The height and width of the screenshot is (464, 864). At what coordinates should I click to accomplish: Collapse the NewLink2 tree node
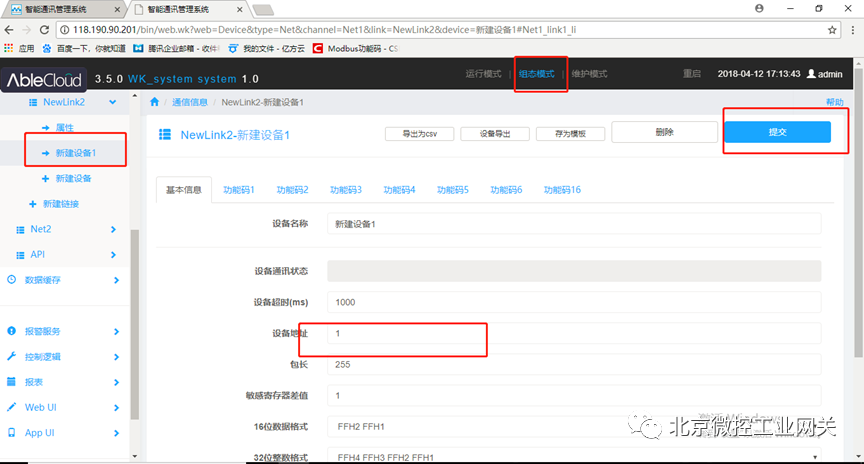pyautogui.click(x=113, y=102)
